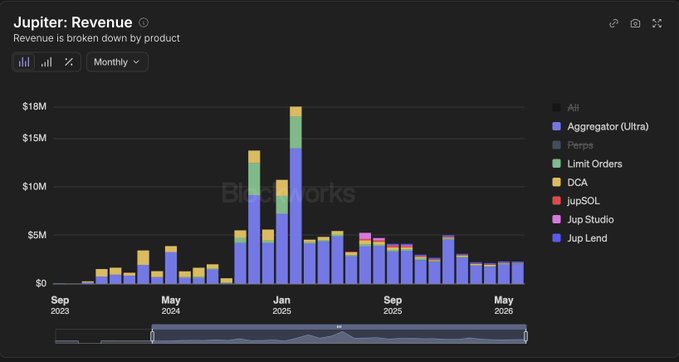Screen dimensions: 679x362
Task: Click the Limit Orders green color swatch
Action: click(x=557, y=164)
